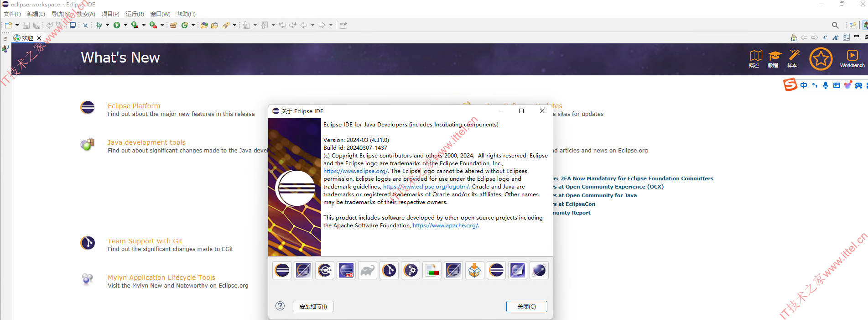Click the https://www.apache.org/ link in About dialog
The height and width of the screenshot is (320, 868).
(x=446, y=226)
